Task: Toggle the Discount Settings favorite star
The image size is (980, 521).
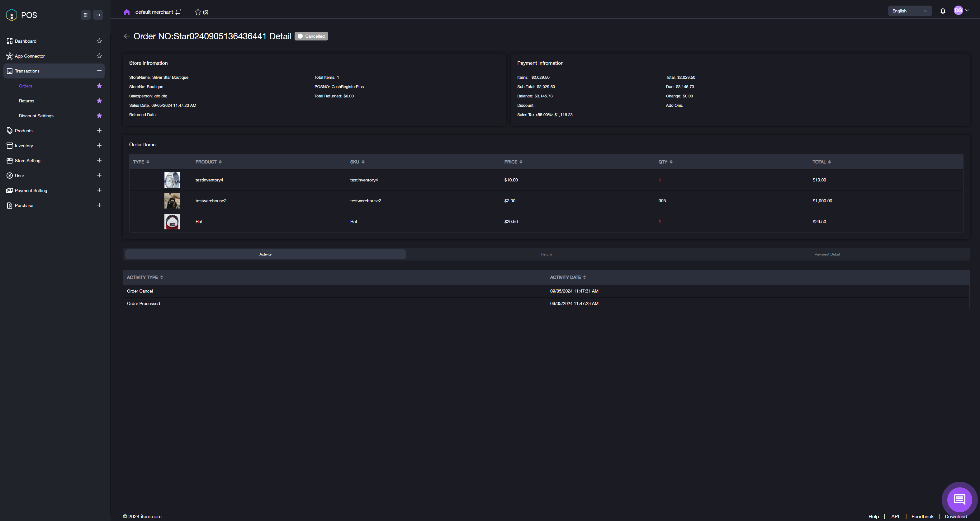Action: click(x=99, y=115)
